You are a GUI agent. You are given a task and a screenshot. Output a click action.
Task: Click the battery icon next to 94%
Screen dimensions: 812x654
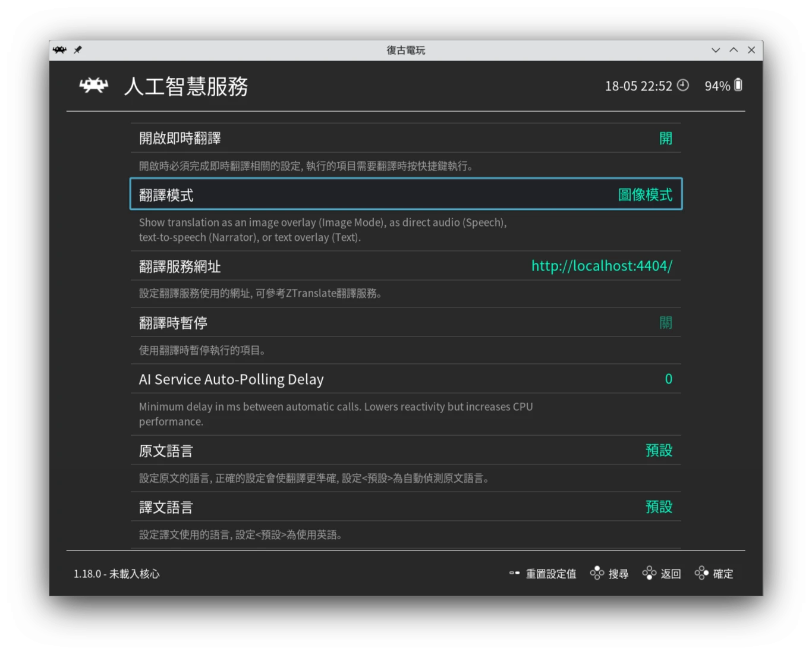click(738, 86)
